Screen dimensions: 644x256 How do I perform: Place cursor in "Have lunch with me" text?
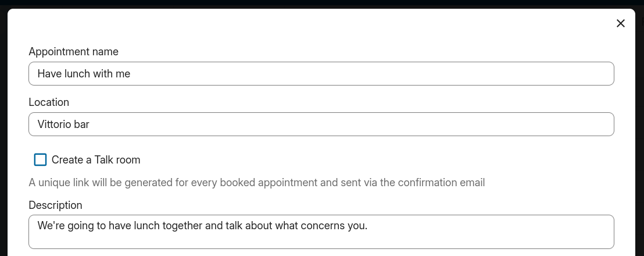pyautogui.click(x=84, y=74)
